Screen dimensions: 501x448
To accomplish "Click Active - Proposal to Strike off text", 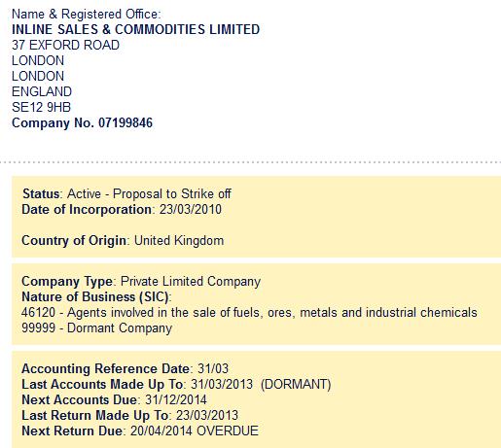I will coord(149,194).
